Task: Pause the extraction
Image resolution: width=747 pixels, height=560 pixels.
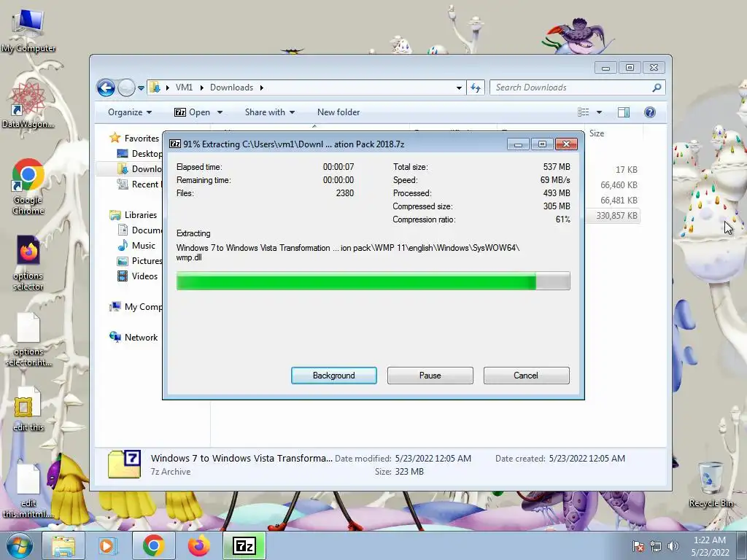Action: (x=430, y=376)
